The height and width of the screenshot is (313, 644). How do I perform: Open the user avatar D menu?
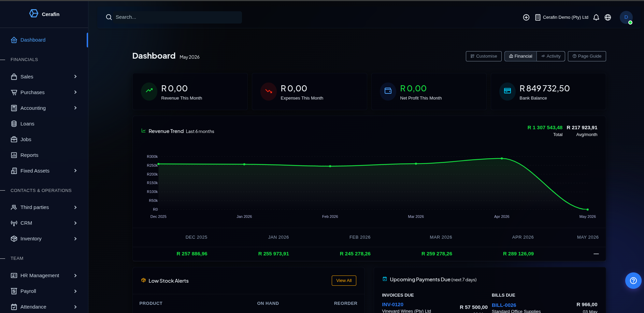626,17
